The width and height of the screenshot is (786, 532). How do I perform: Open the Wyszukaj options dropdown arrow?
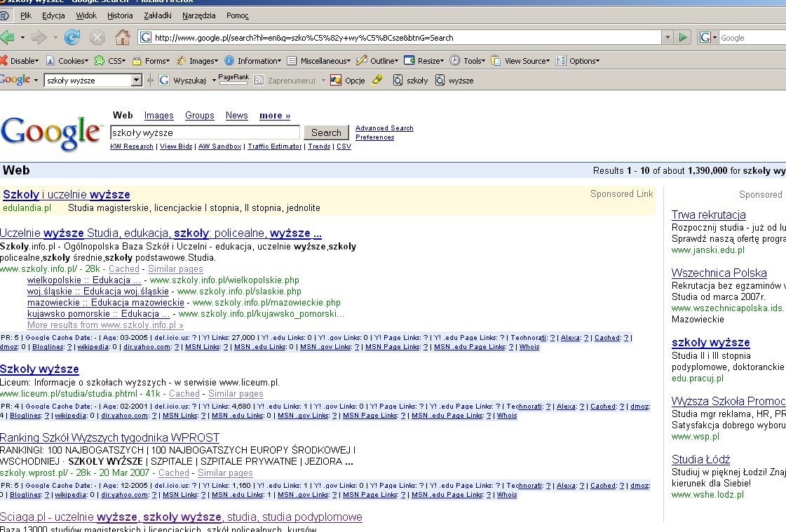pos(214,80)
